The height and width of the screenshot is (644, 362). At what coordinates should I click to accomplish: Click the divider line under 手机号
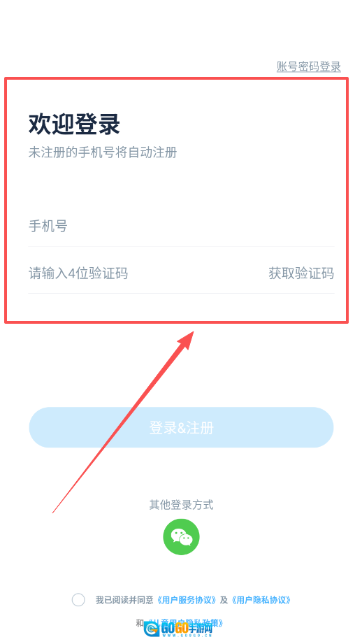181,246
